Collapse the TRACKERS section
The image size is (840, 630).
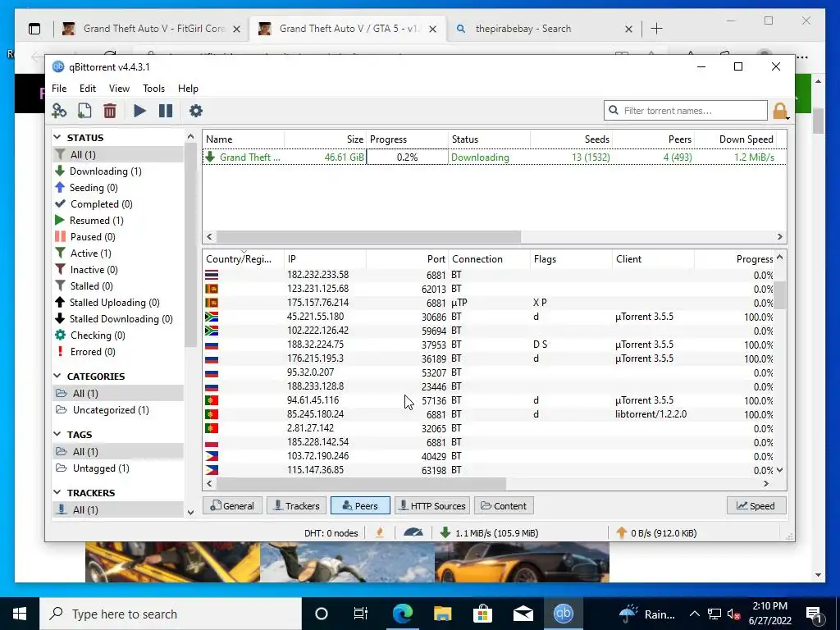[57, 492]
